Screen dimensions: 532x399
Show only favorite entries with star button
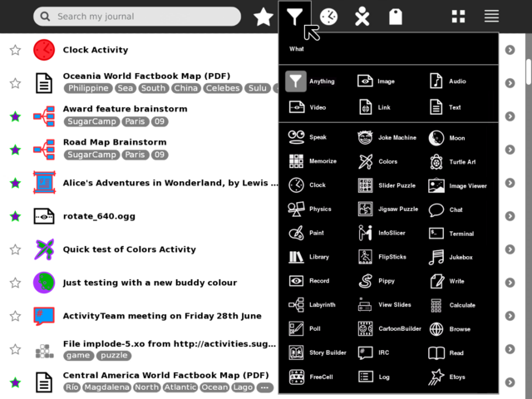264,17
